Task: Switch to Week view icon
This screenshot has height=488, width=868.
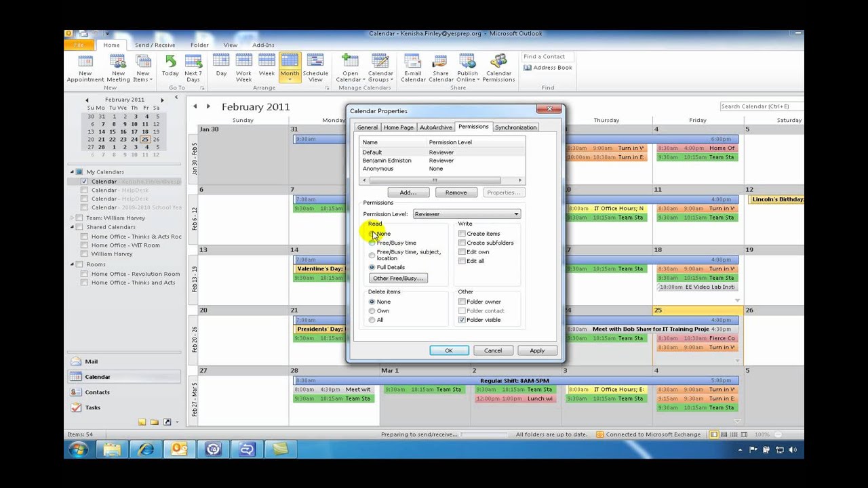Action: tap(267, 65)
